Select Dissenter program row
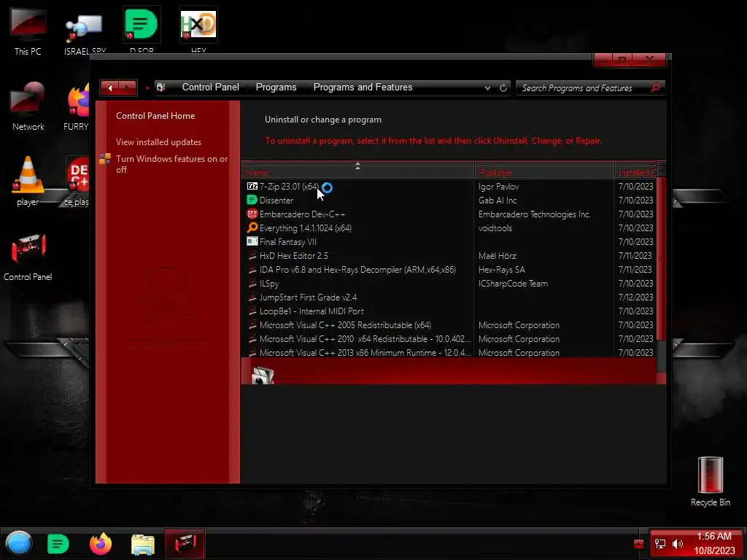Image resolution: width=747 pixels, height=560 pixels. [449, 200]
